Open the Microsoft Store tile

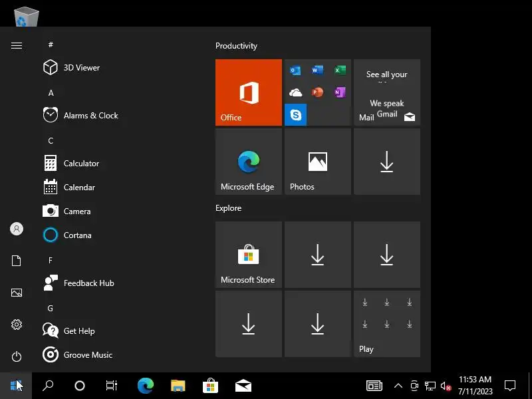[248, 255]
